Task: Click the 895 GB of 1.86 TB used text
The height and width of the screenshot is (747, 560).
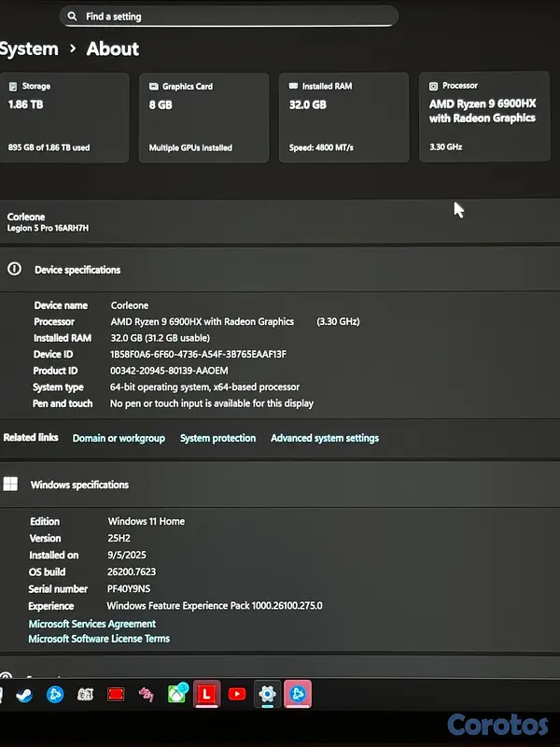Action: (49, 148)
